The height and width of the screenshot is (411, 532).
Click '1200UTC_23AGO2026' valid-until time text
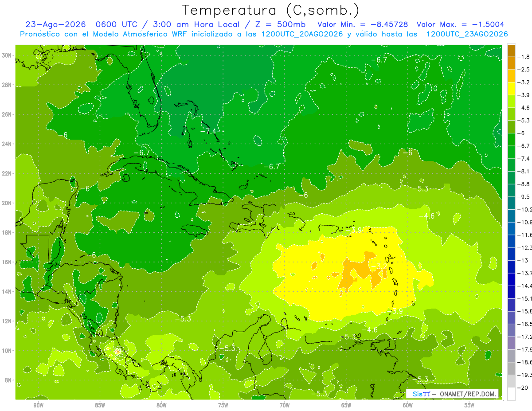(x=467, y=34)
